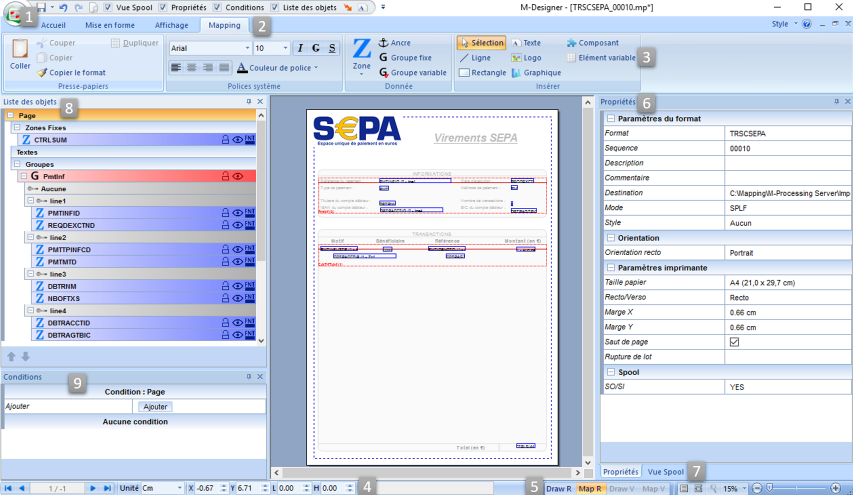Click the Graphique chart tool
The image size is (853, 495).
pos(536,73)
